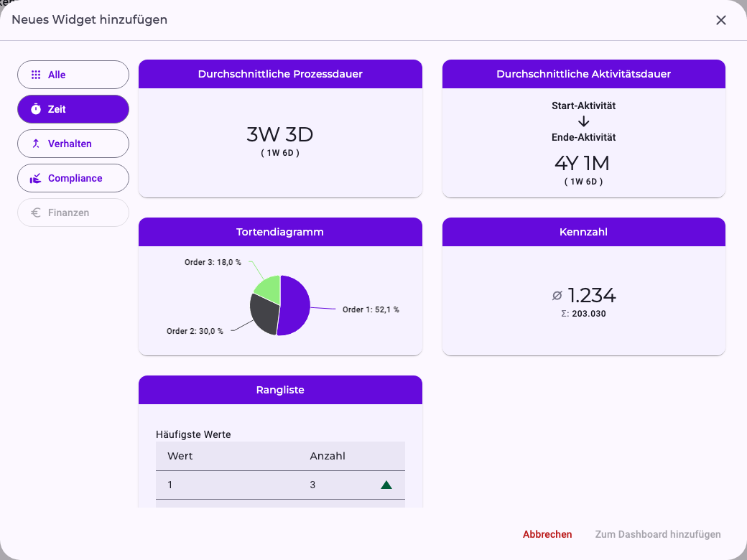Click the Σ: 203.030 sum text

[x=583, y=314]
